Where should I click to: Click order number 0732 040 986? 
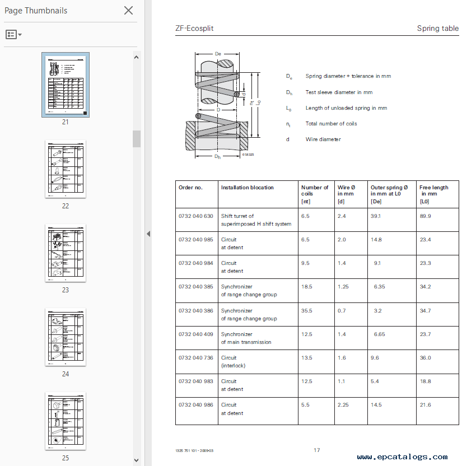click(x=196, y=405)
